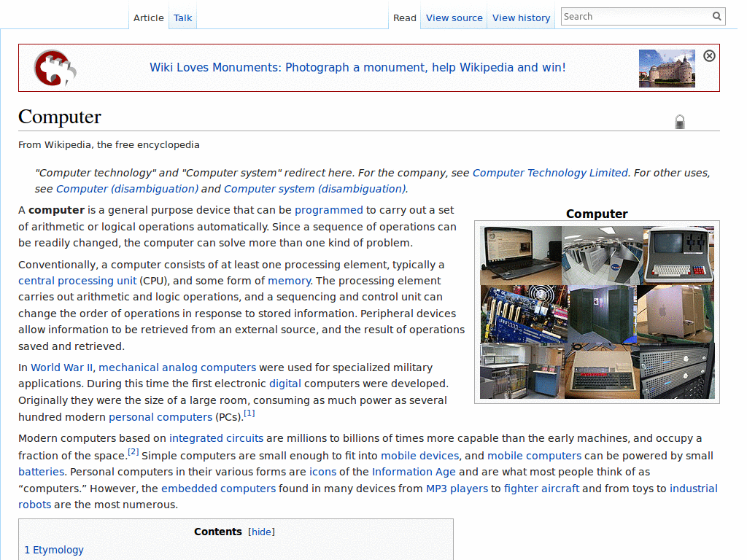Open central processing unit link
The height and width of the screenshot is (560, 747).
[x=77, y=281]
